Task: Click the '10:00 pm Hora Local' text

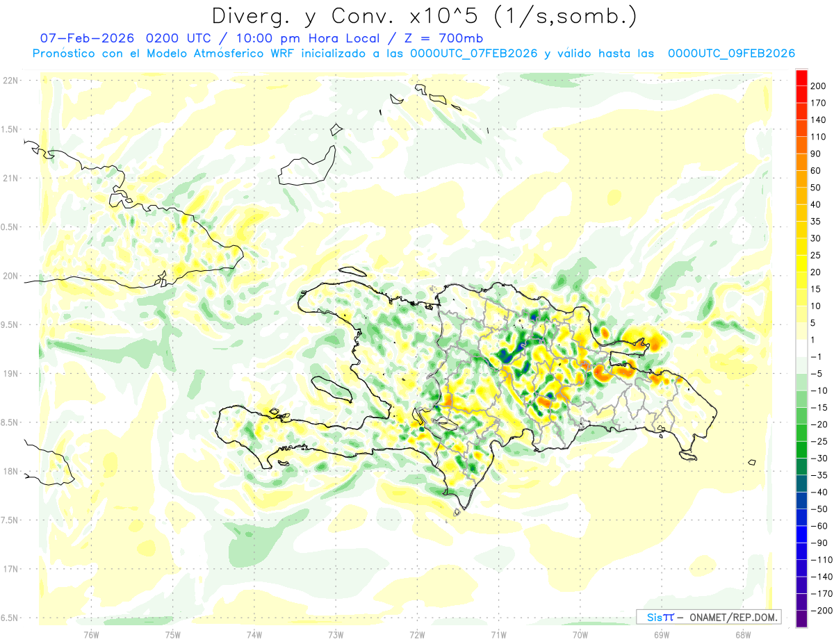Action: (x=309, y=38)
